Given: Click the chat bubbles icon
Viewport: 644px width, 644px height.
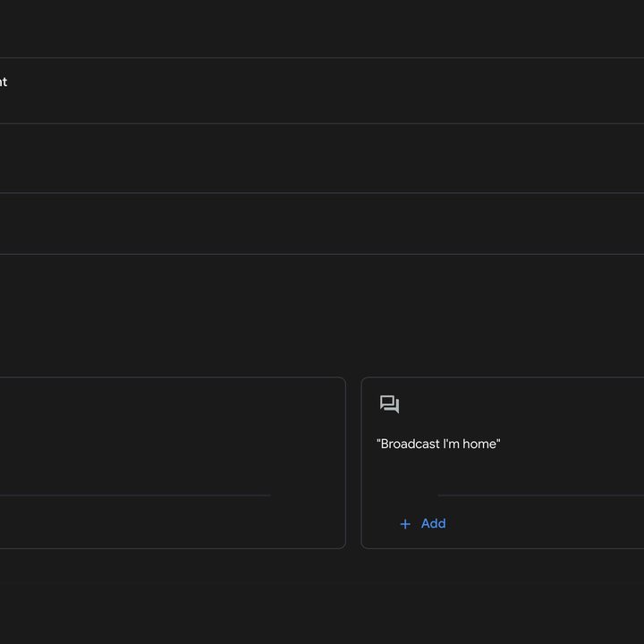Looking at the screenshot, I should [389, 404].
